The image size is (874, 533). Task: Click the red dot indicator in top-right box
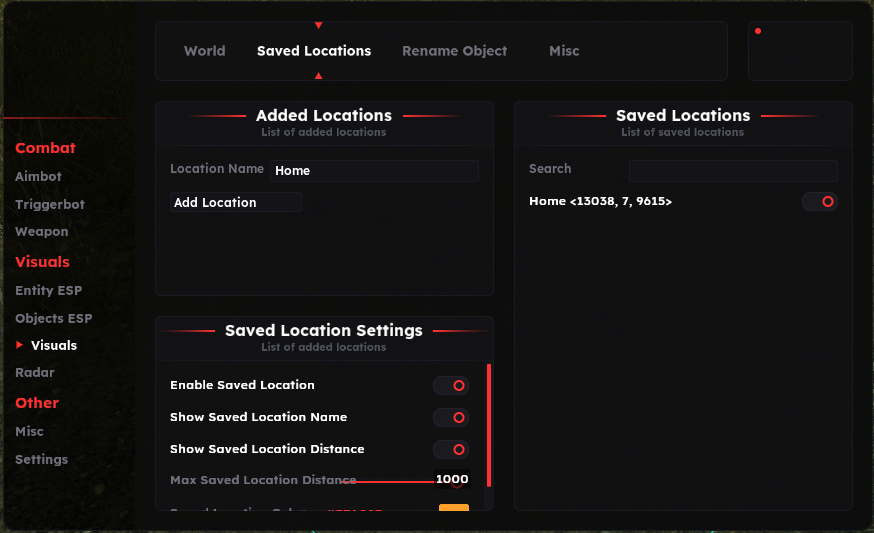[x=758, y=31]
